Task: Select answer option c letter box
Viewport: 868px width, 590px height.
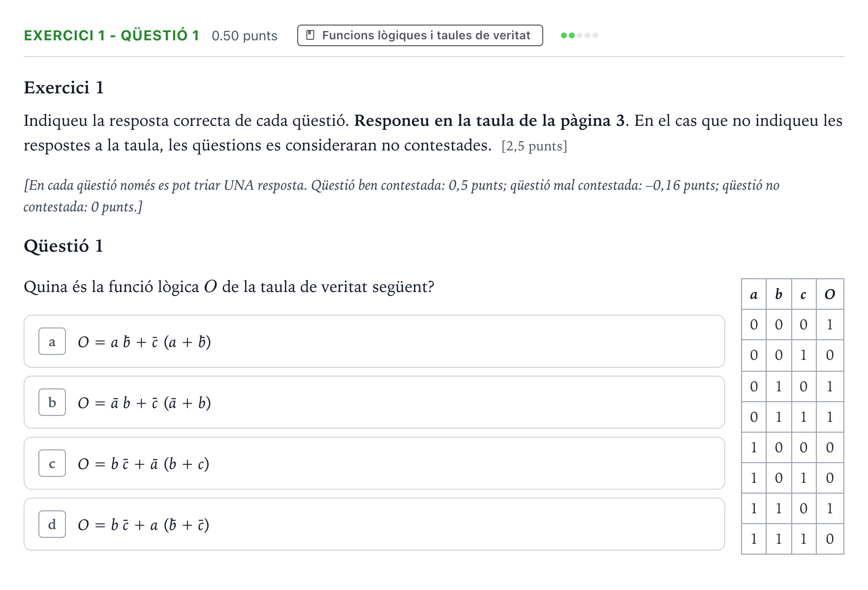Action: click(x=52, y=463)
